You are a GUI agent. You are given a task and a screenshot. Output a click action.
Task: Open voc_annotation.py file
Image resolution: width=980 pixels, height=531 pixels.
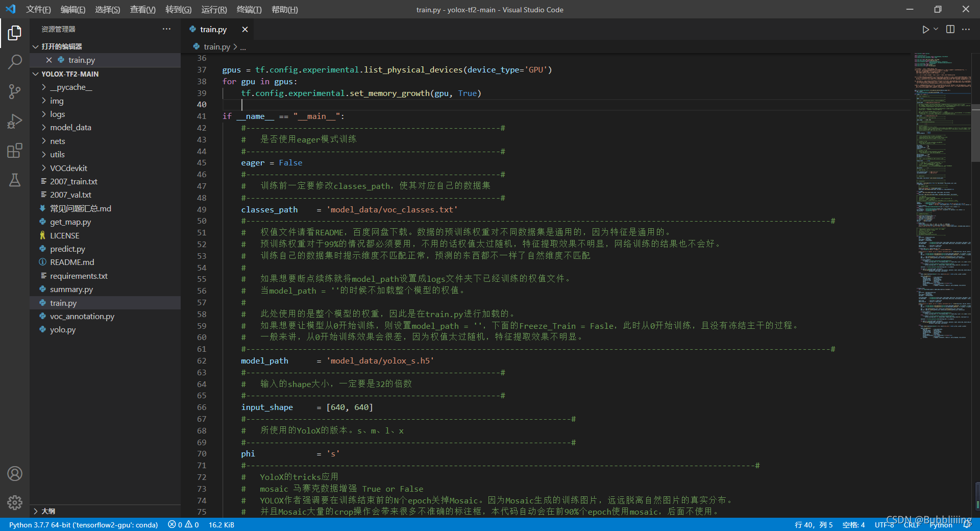coord(105,317)
